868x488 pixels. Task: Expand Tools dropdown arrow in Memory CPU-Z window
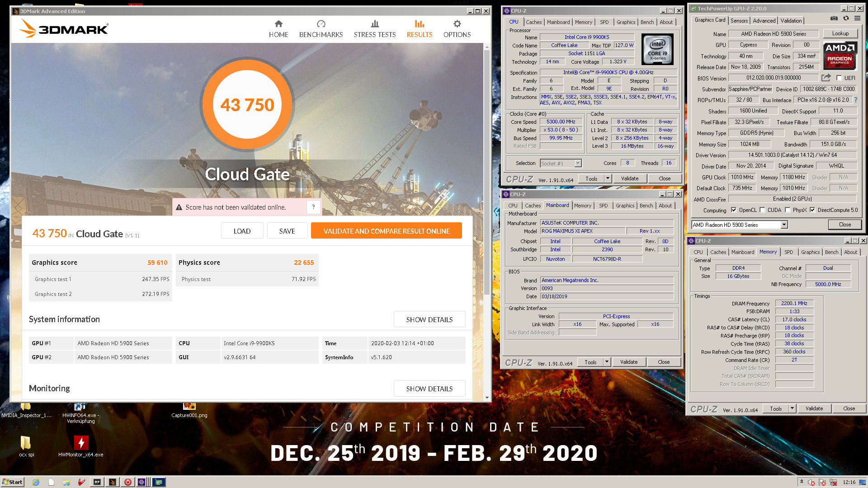pos(792,408)
